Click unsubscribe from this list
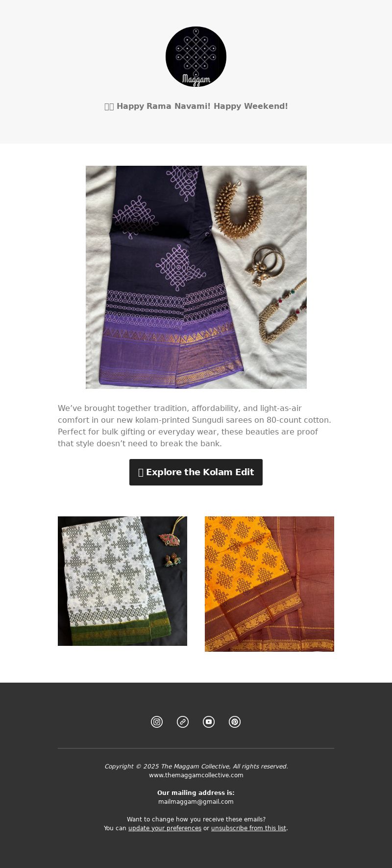The height and width of the screenshot is (868, 392). point(248,828)
